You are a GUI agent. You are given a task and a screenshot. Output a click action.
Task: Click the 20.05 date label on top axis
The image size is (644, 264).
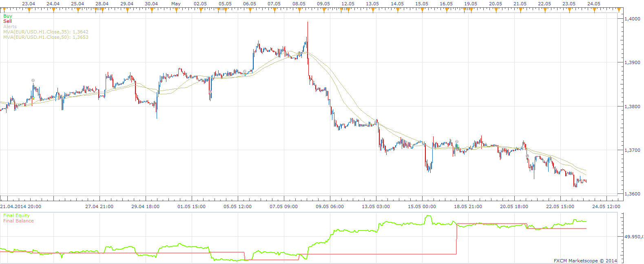[496, 4]
